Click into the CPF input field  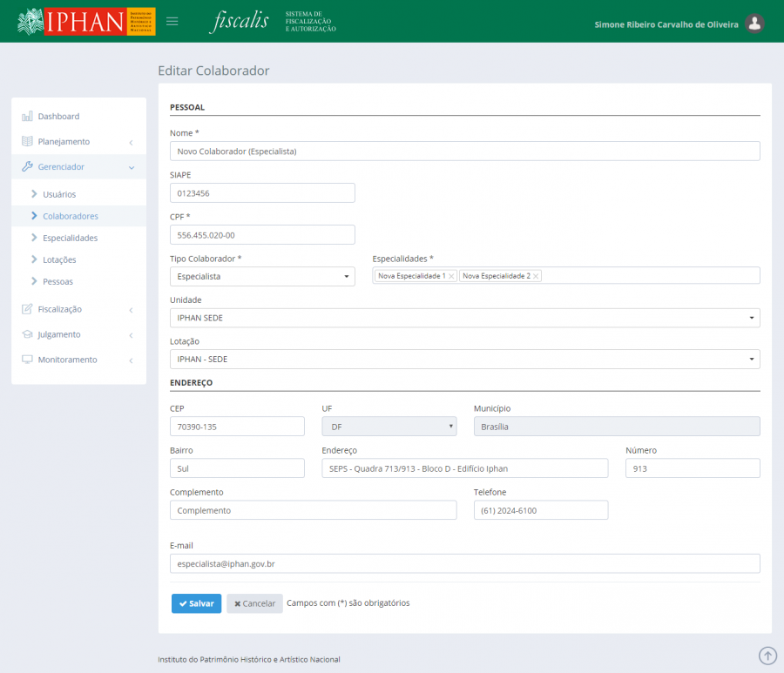tap(262, 235)
